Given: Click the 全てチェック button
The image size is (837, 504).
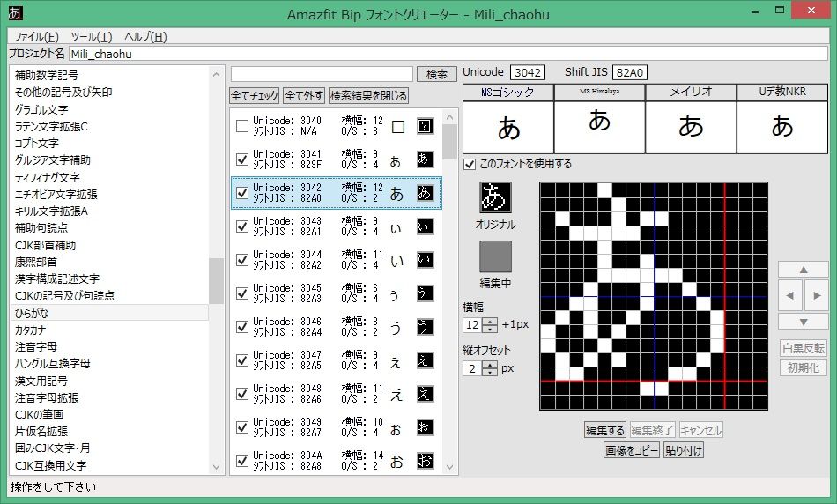Looking at the screenshot, I should coord(254,95).
